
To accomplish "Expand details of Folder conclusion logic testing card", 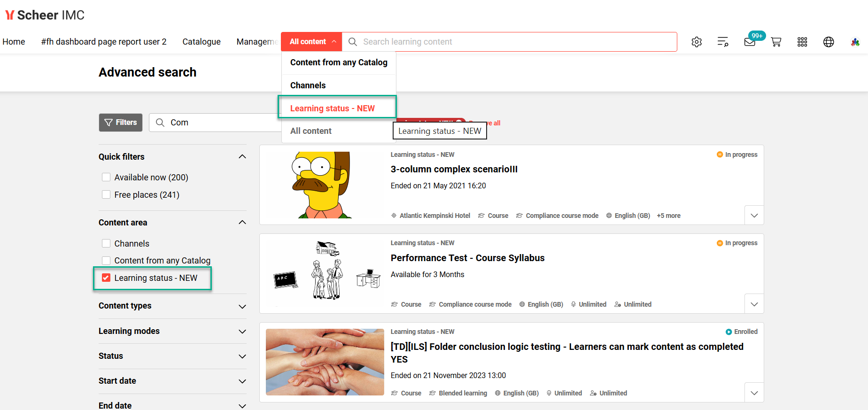I will point(754,393).
